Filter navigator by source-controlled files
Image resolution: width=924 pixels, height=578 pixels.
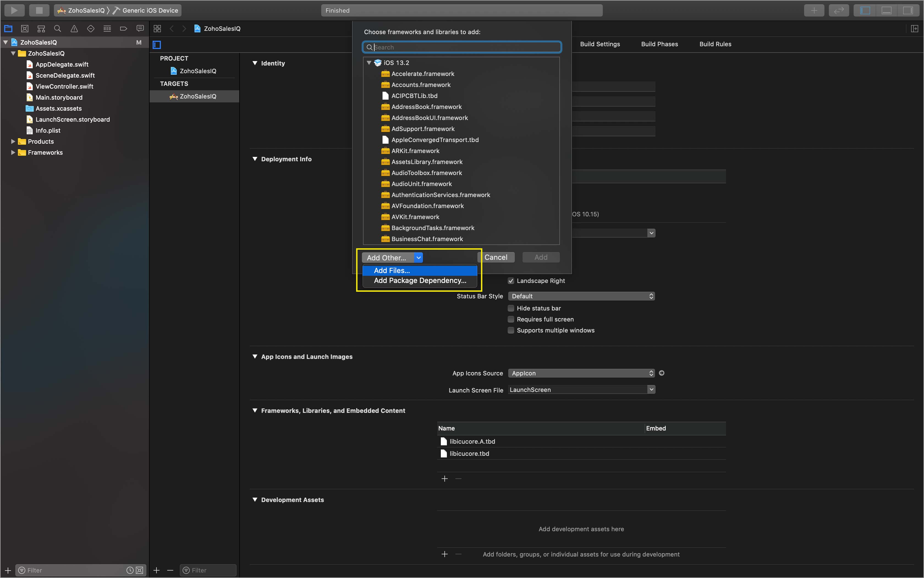[x=140, y=570]
